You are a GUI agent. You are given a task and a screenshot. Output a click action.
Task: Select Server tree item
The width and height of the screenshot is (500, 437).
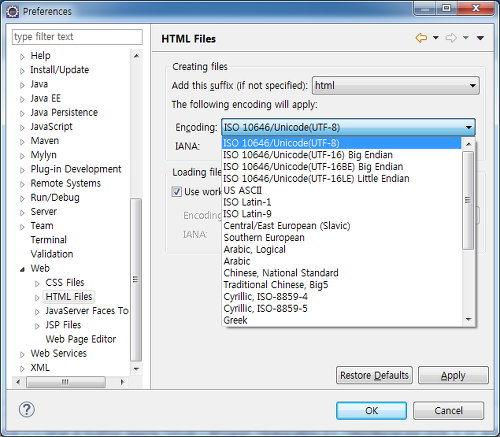tap(43, 212)
